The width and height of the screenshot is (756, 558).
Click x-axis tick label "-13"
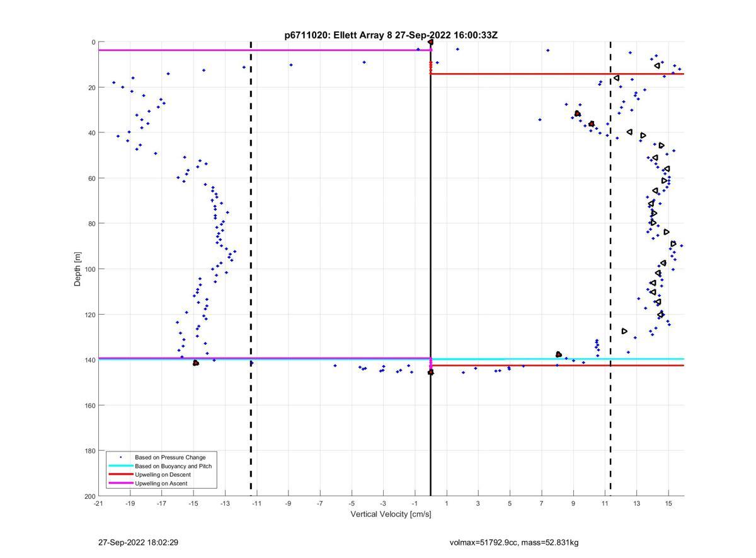(x=225, y=503)
